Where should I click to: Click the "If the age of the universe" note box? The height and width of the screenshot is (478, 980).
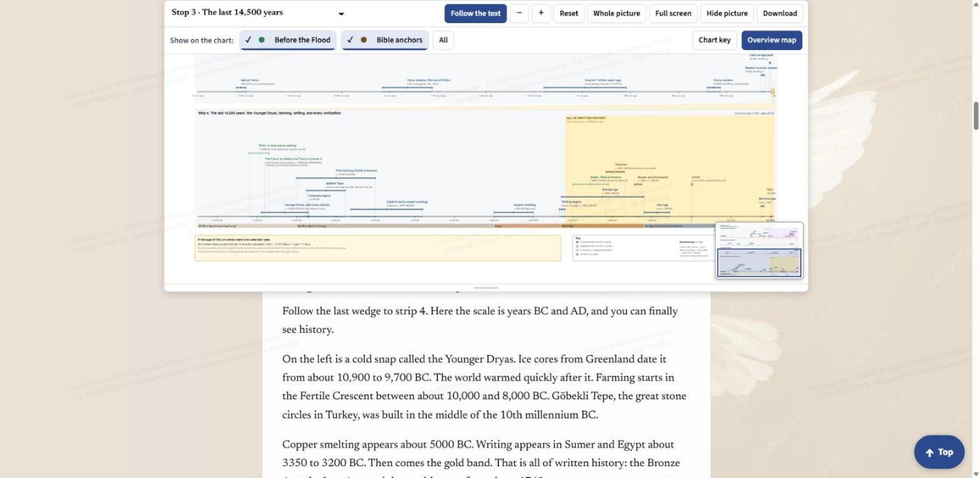tap(377, 248)
